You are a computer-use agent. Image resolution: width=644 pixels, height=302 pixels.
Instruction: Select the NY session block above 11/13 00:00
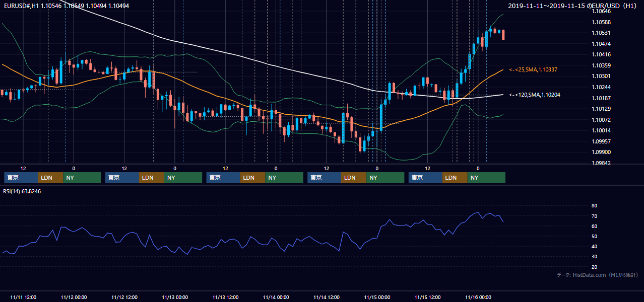click(183, 178)
